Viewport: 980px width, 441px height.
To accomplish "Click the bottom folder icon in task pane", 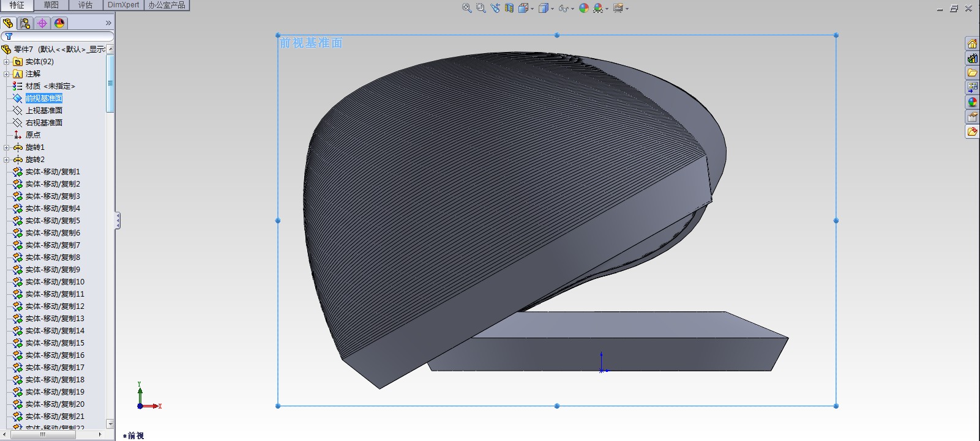I will click(972, 132).
